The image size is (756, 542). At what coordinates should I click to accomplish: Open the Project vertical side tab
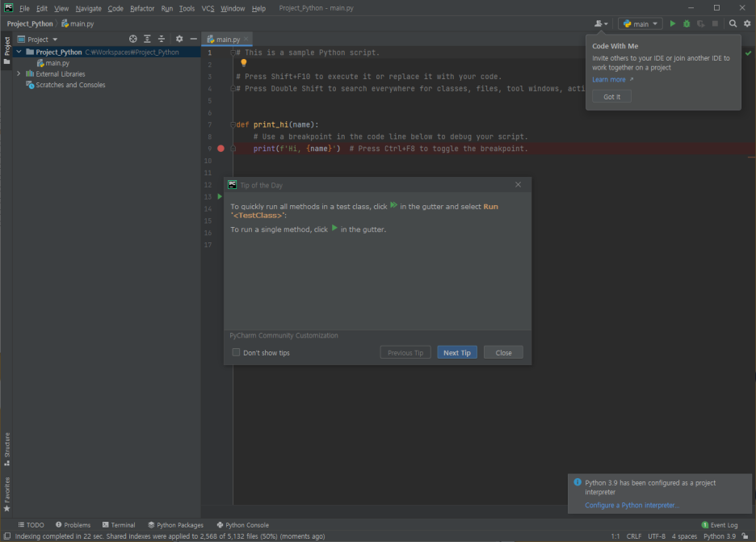click(6, 50)
